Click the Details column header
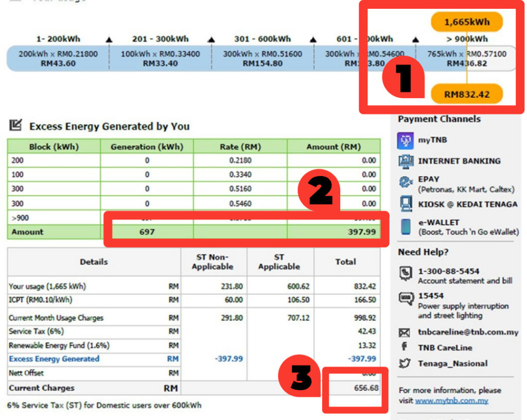527x420 pixels. point(94,262)
